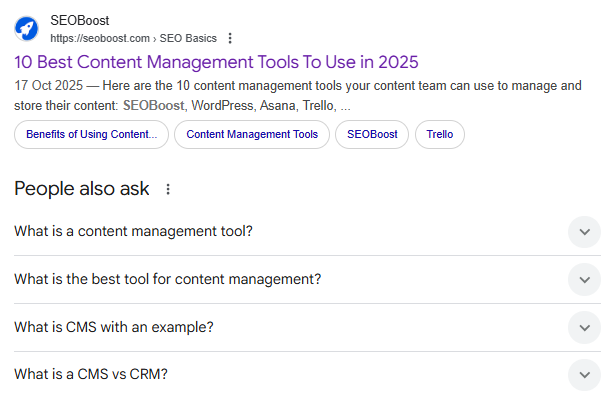Select the SEOBoost sitelink chip

point(372,135)
